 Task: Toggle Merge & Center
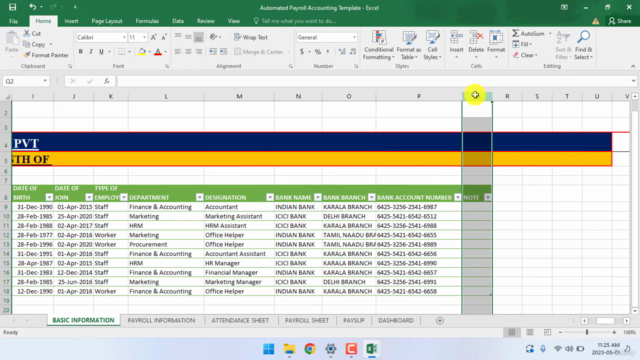(x=259, y=52)
